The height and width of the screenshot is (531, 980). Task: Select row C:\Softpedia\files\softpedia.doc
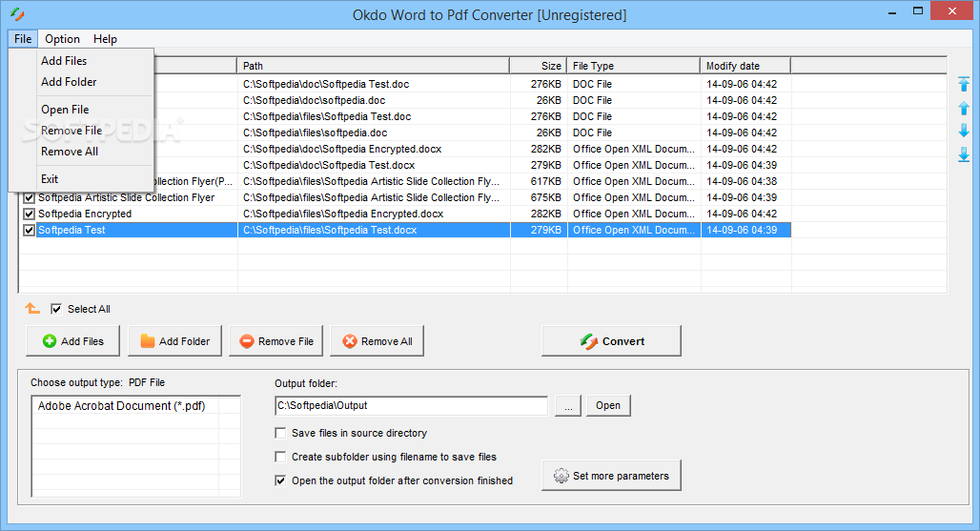(315, 133)
